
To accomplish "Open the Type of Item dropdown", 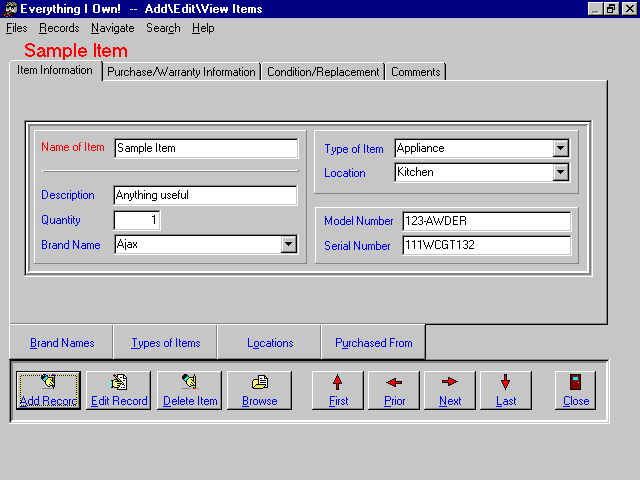I will coord(561,148).
